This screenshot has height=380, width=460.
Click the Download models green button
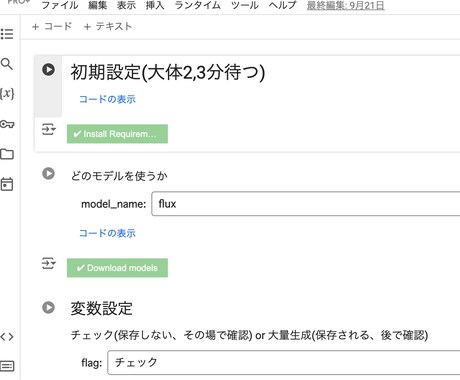tap(117, 268)
